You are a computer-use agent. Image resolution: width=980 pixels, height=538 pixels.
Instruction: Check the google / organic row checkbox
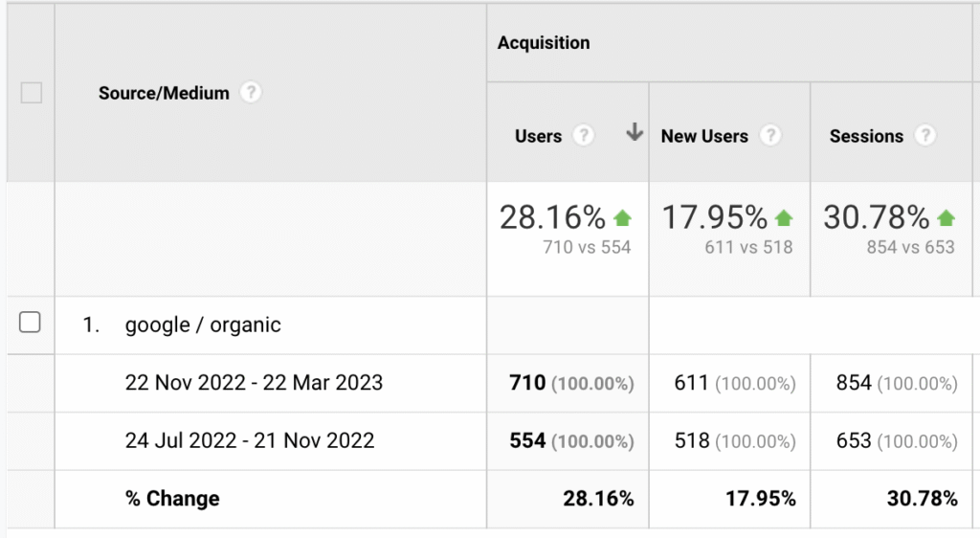pyautogui.click(x=31, y=324)
